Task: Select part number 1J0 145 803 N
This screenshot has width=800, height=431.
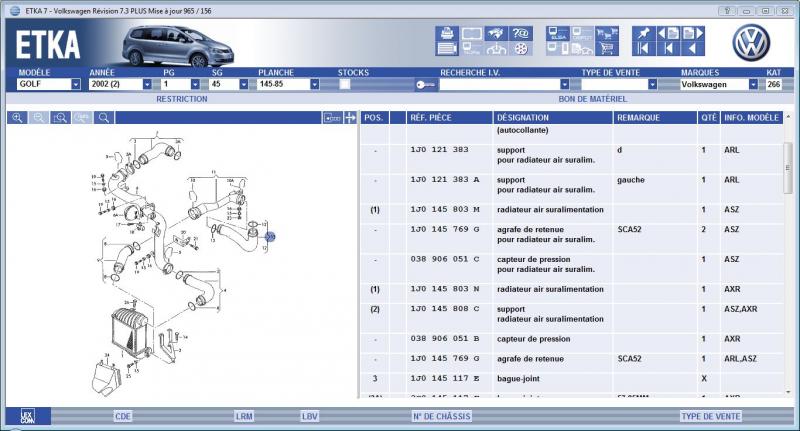Action: [445, 289]
